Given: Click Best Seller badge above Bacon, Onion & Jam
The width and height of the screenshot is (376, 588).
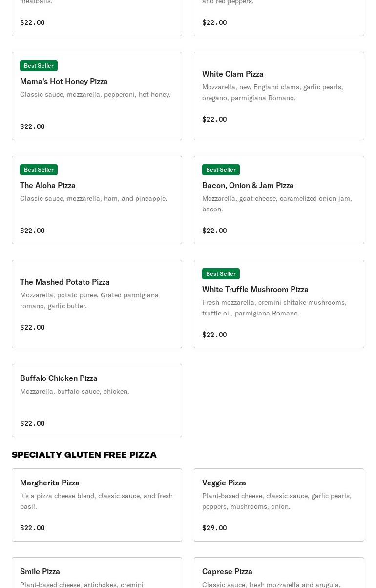Looking at the screenshot, I should (x=221, y=170).
